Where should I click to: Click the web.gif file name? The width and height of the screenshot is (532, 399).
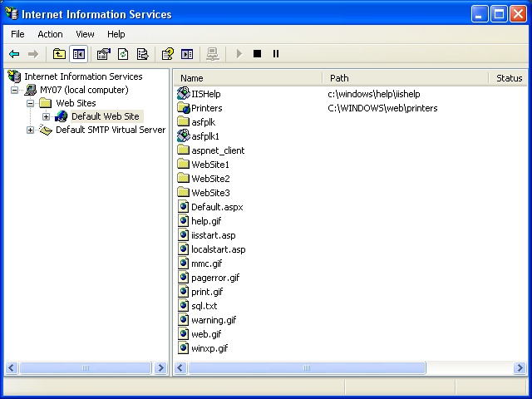tap(206, 334)
